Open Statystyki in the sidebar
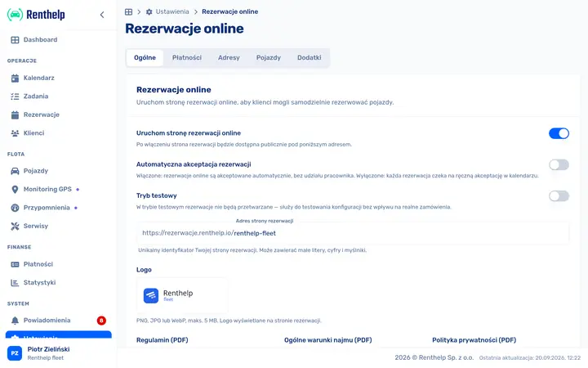Viewport: 588px width, 368px height. click(58, 283)
